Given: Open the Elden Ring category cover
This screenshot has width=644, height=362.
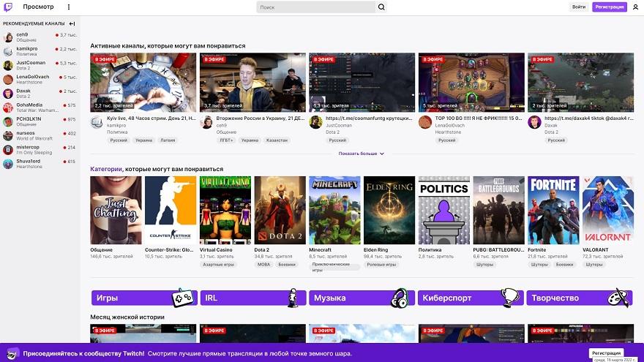Looking at the screenshot, I should click(x=389, y=210).
